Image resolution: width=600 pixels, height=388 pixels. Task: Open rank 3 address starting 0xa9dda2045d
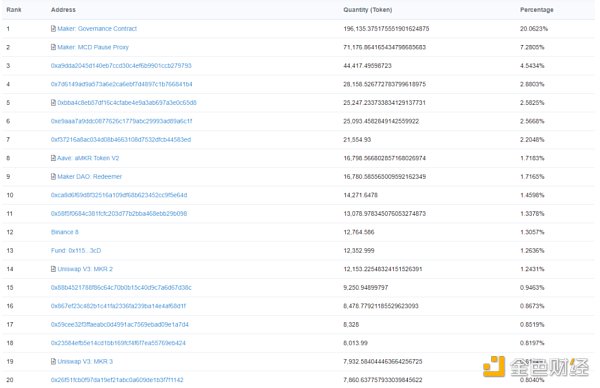tap(121, 66)
